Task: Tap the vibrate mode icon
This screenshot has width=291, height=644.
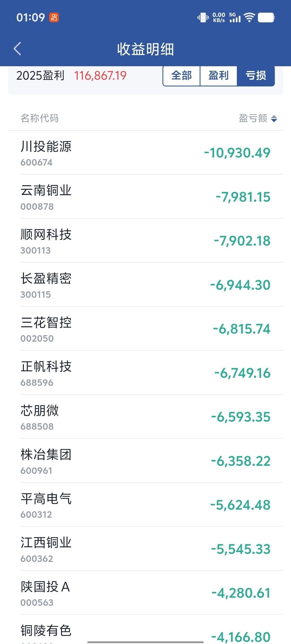Action: tap(203, 17)
